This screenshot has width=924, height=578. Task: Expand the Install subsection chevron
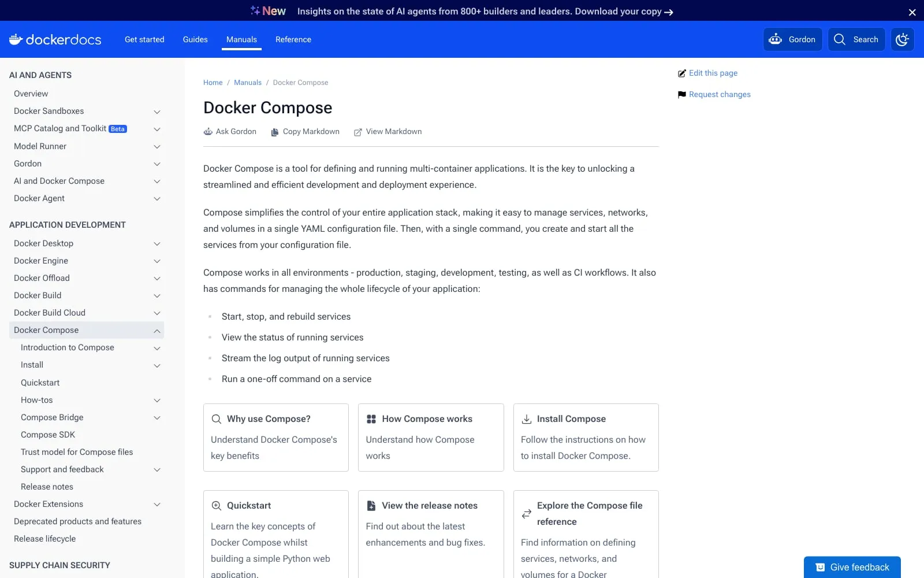click(x=157, y=365)
